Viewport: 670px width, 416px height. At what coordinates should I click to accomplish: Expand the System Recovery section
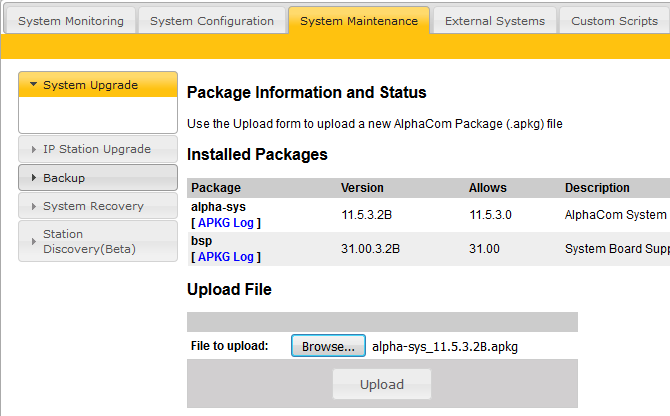pyautogui.click(x=93, y=206)
